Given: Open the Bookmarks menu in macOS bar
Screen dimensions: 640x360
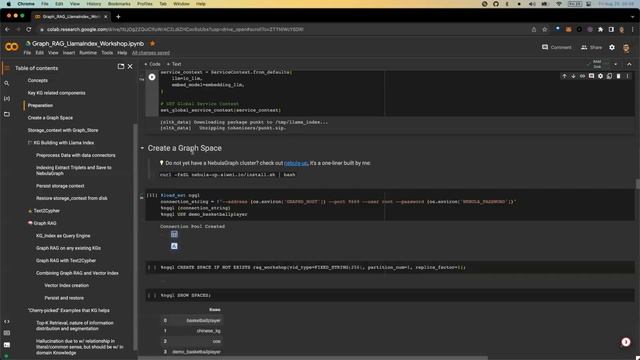Looking at the screenshot, I should click(119, 4).
